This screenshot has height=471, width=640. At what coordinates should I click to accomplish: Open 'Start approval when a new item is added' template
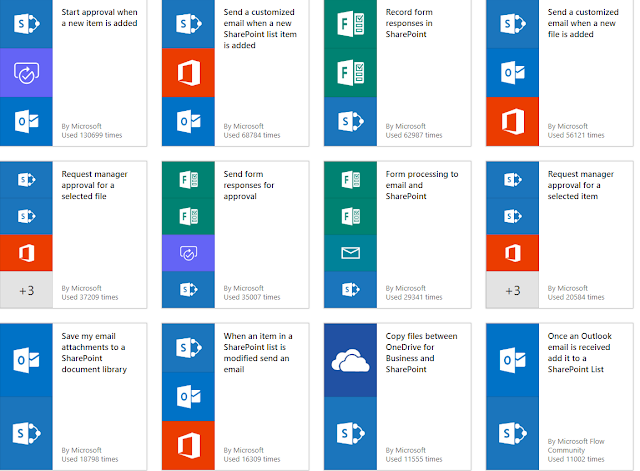pyautogui.click(x=99, y=18)
